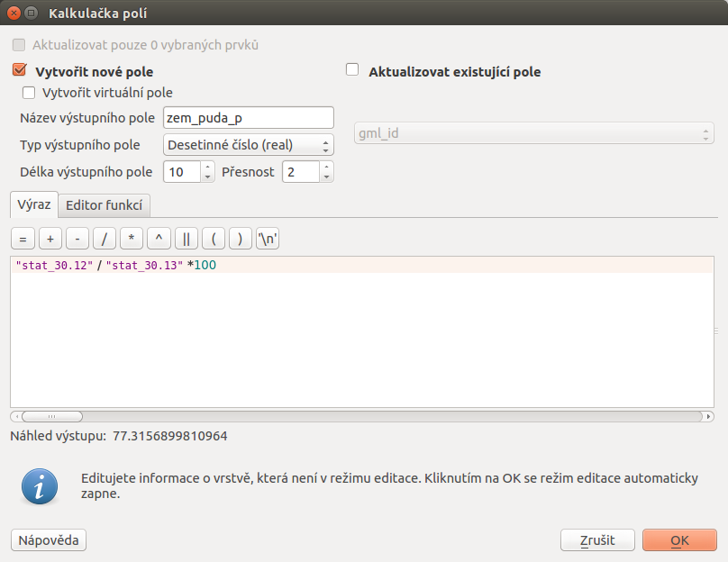Close the Kalkulačka polí dialog window
The height and width of the screenshot is (562, 728).
[14, 13]
